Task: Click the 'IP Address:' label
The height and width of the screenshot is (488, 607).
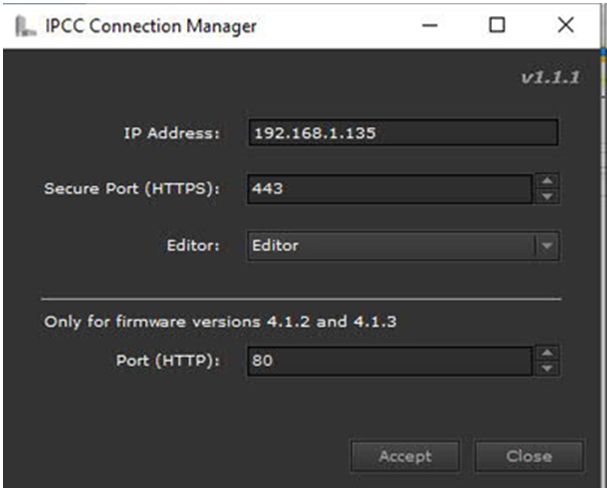Action: point(171,133)
